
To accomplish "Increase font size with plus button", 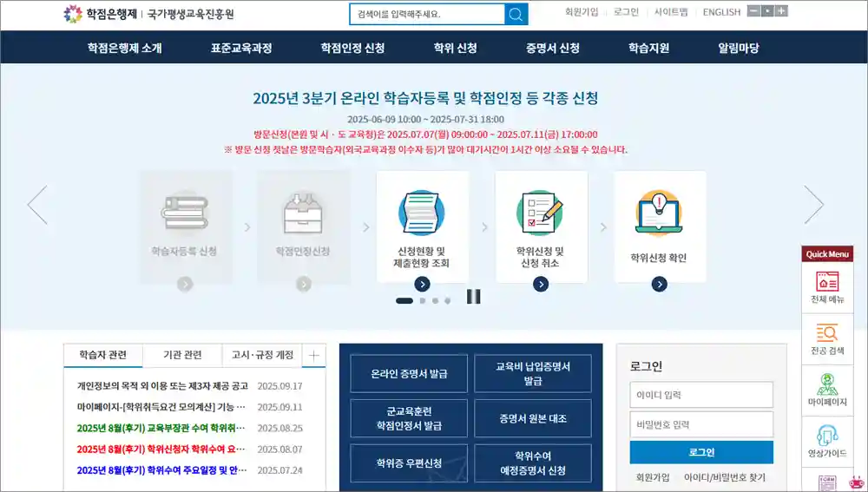I will (x=781, y=11).
